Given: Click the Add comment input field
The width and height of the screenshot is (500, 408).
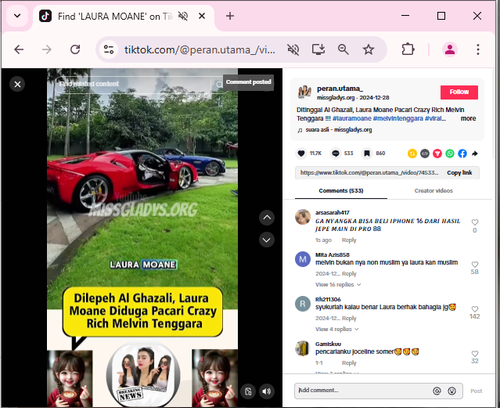Looking at the screenshot, I should tap(363, 391).
